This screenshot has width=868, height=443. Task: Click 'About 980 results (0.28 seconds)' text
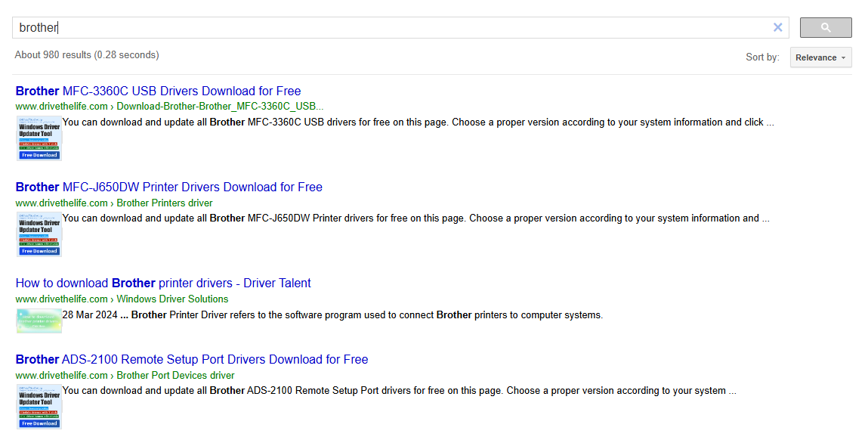point(87,55)
